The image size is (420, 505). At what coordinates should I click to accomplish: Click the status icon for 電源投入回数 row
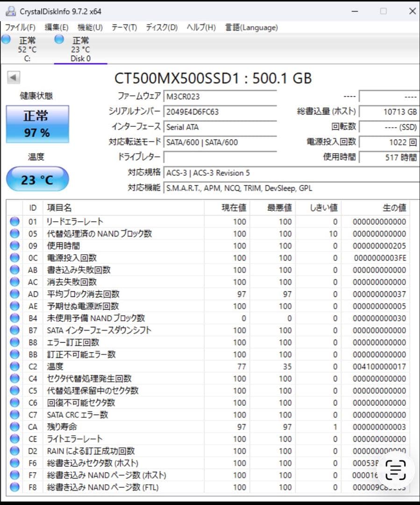point(14,258)
